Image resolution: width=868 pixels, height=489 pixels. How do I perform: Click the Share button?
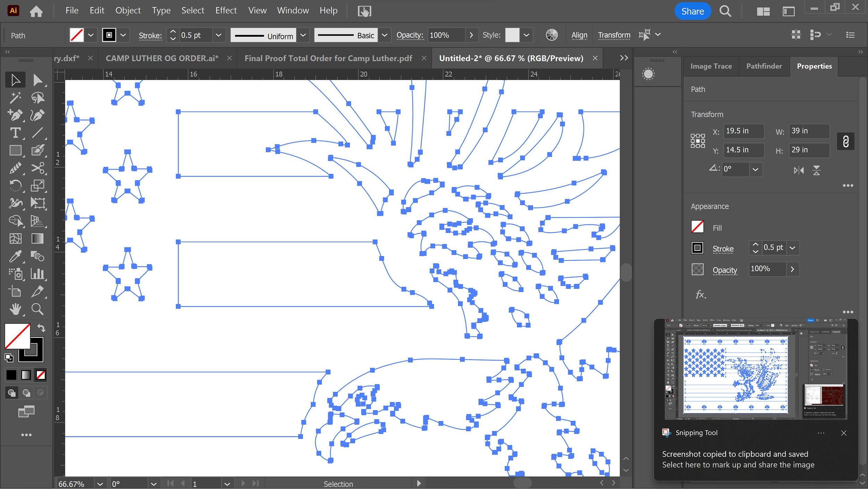click(692, 11)
